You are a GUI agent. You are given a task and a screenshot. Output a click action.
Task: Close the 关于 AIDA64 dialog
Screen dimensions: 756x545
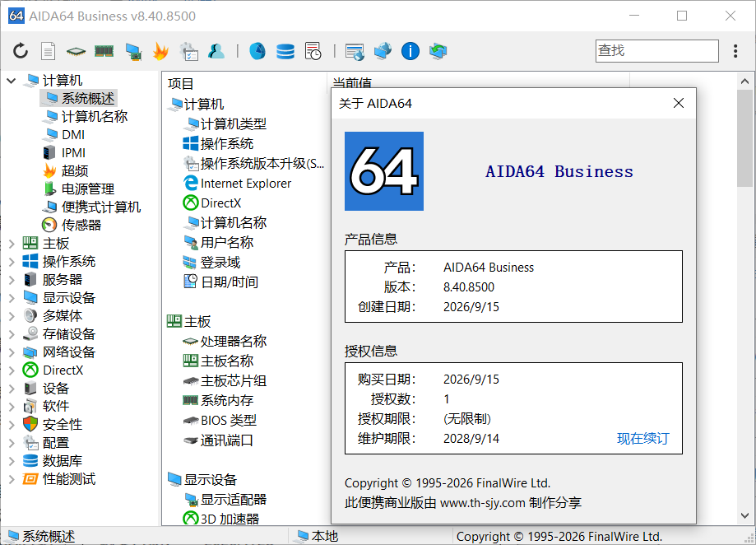(679, 103)
